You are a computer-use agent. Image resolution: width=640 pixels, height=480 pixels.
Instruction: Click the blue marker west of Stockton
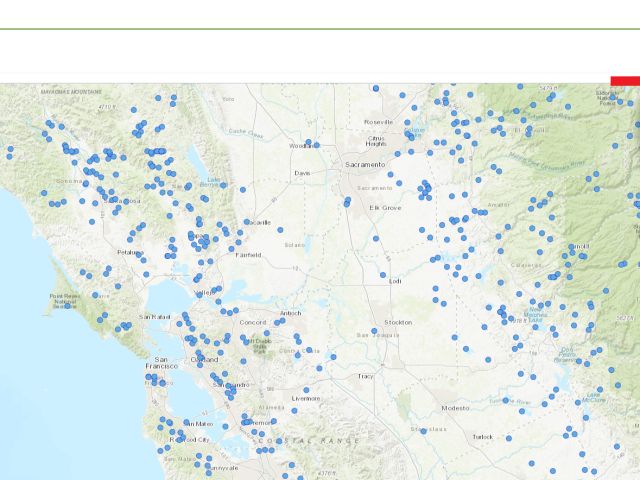click(374, 331)
